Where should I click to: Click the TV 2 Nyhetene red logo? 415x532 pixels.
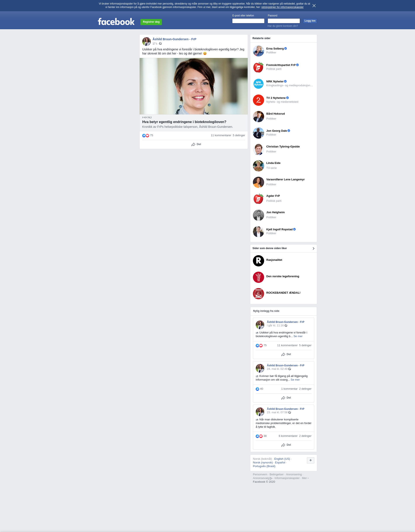coord(258,100)
